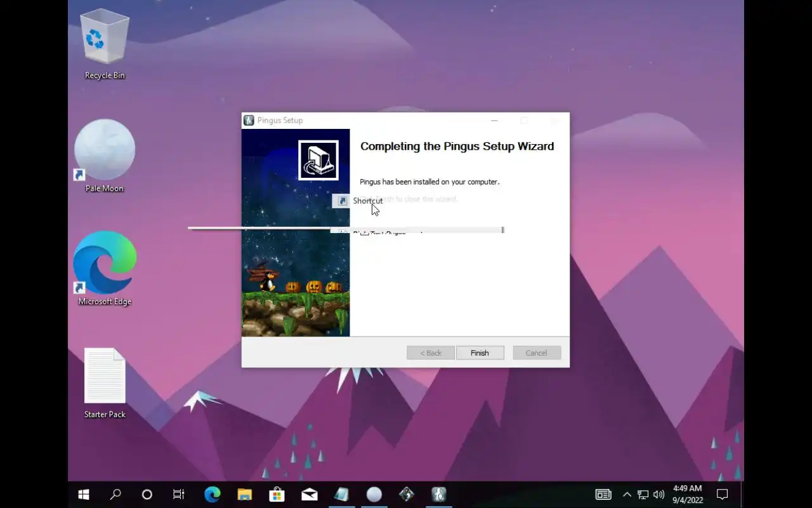Open the news and interests tray icon
The image size is (812, 508).
(603, 495)
